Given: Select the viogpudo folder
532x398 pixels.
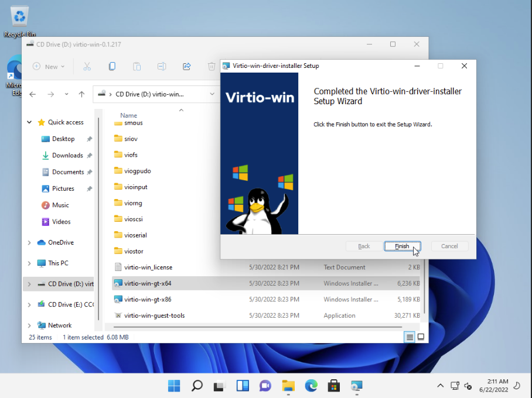Looking at the screenshot, I should click(x=138, y=171).
